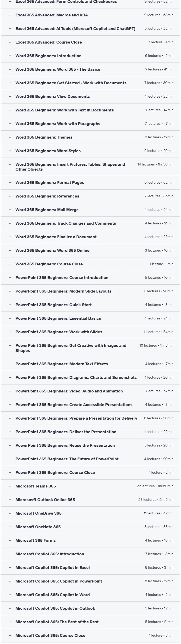Expand Copilot 365: The Best of the Rest chevron
Screen dimensions: 181x644
click(10, 622)
